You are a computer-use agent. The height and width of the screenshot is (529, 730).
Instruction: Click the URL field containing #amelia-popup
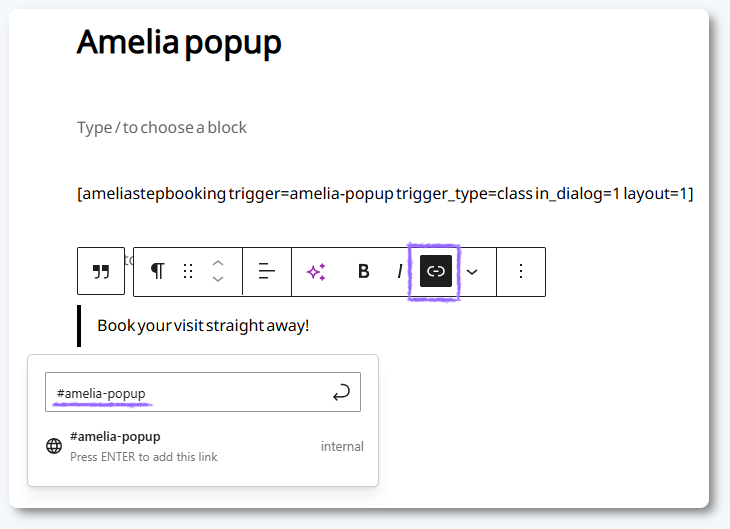point(185,393)
